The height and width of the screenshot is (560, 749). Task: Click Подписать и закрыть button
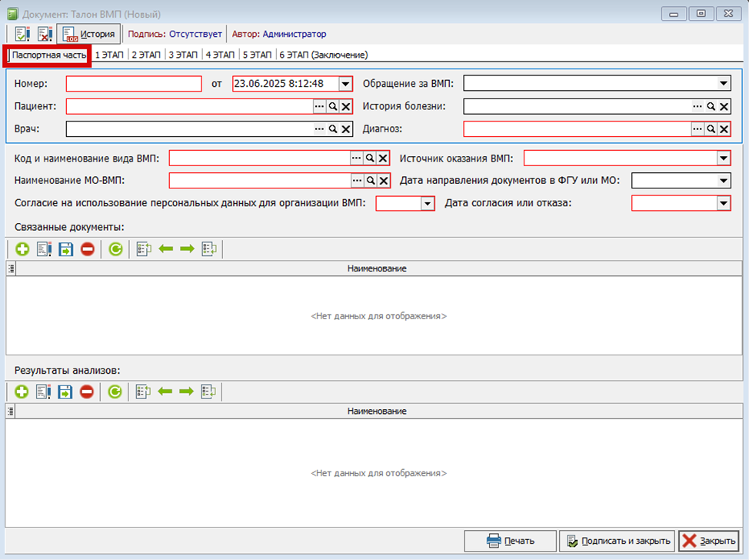(x=618, y=541)
